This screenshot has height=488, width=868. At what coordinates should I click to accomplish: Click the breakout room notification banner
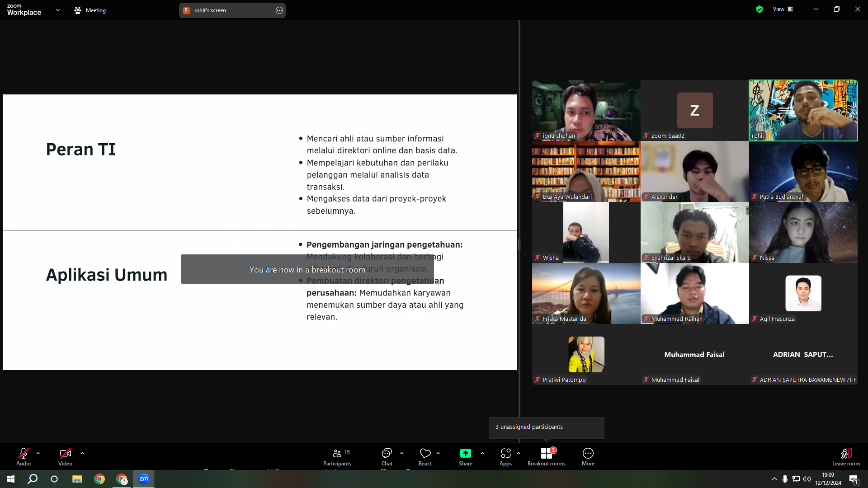(x=307, y=269)
